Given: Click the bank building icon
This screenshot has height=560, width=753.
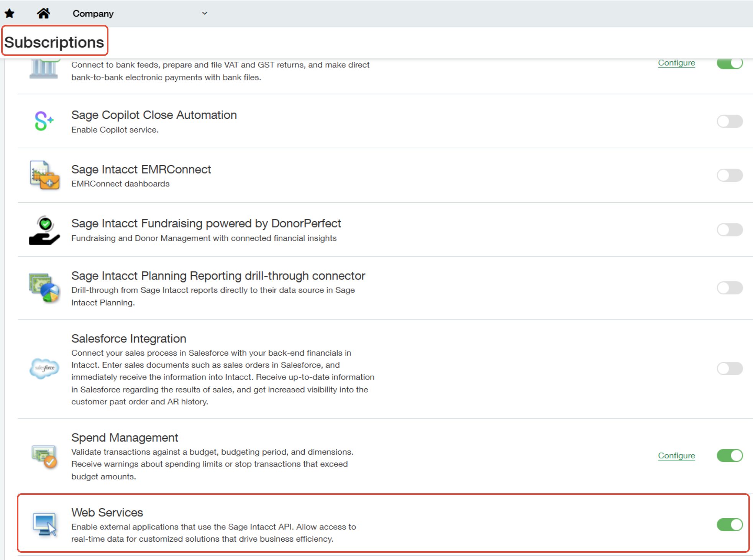Looking at the screenshot, I should [x=44, y=69].
